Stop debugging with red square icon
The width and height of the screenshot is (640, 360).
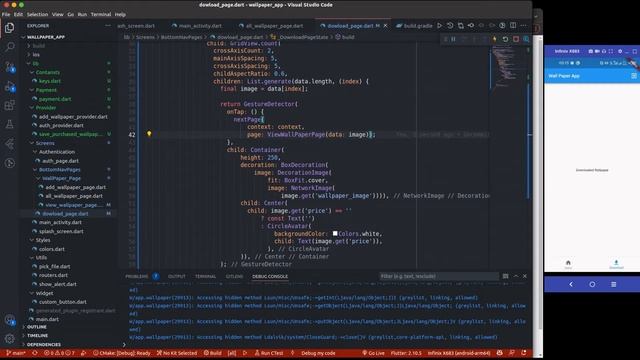tap(516, 39)
